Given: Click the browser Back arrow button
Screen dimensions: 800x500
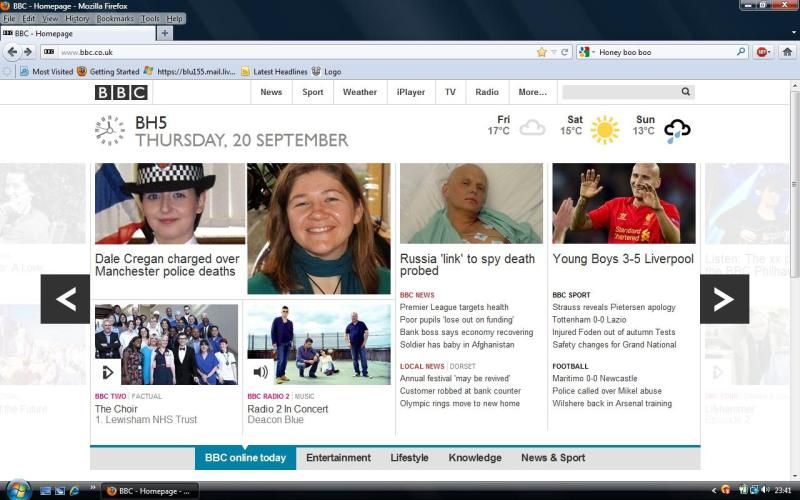Looking at the screenshot, I should click(12, 52).
